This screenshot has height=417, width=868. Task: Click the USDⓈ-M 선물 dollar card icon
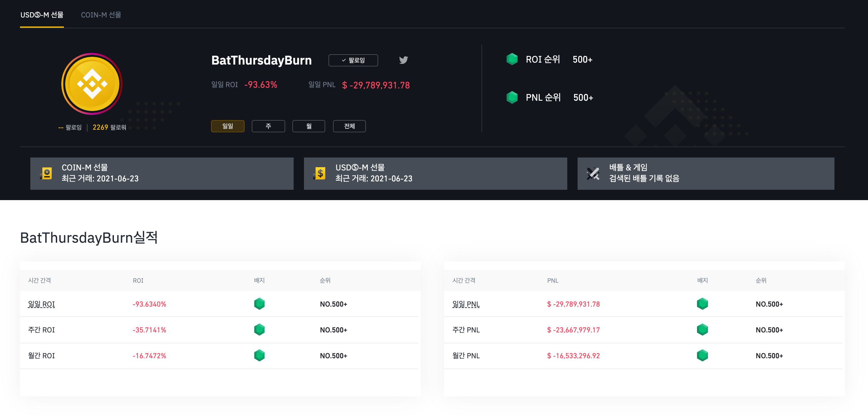point(319,173)
